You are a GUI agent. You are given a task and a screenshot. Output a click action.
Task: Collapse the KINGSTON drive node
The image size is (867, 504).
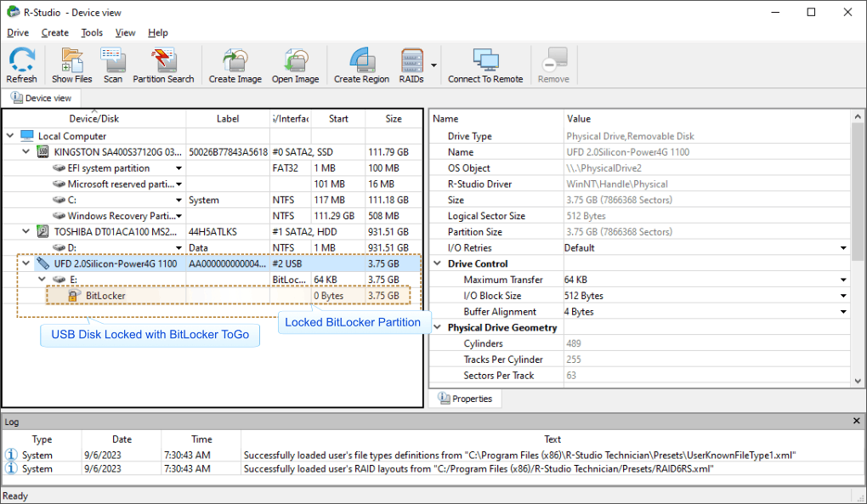(x=26, y=151)
